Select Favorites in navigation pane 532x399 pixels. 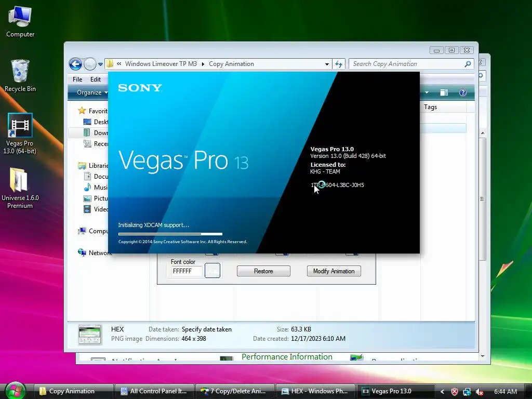coord(92,111)
